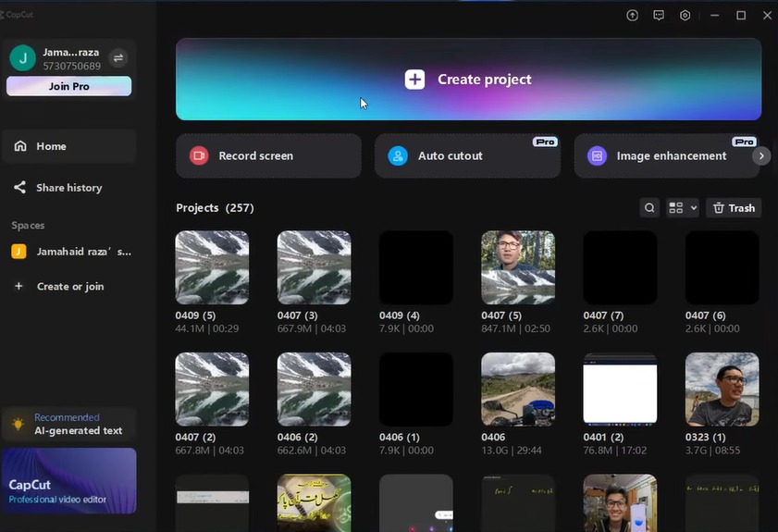Open Image enhancement tool

pyautogui.click(x=666, y=155)
